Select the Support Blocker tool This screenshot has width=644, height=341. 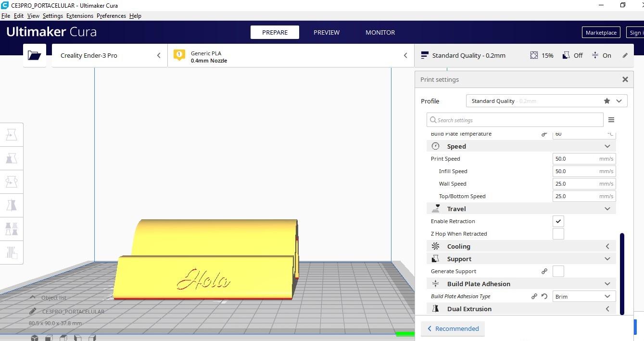tap(12, 252)
